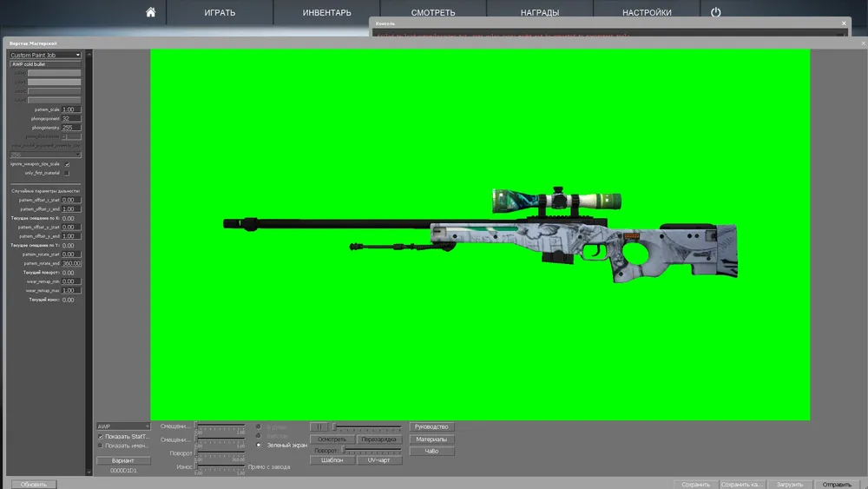Click the Износ wear slider
This screenshot has height=489, width=868.
(x=220, y=467)
